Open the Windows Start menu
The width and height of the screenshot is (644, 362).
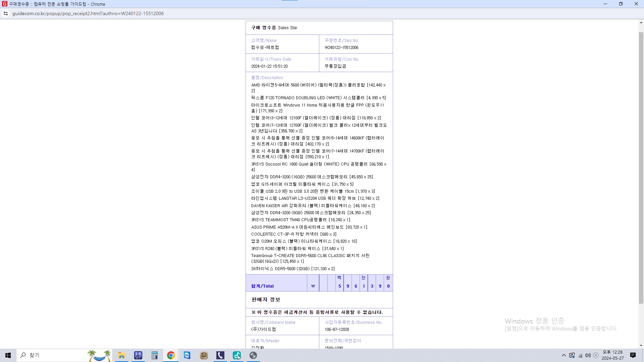8,355
